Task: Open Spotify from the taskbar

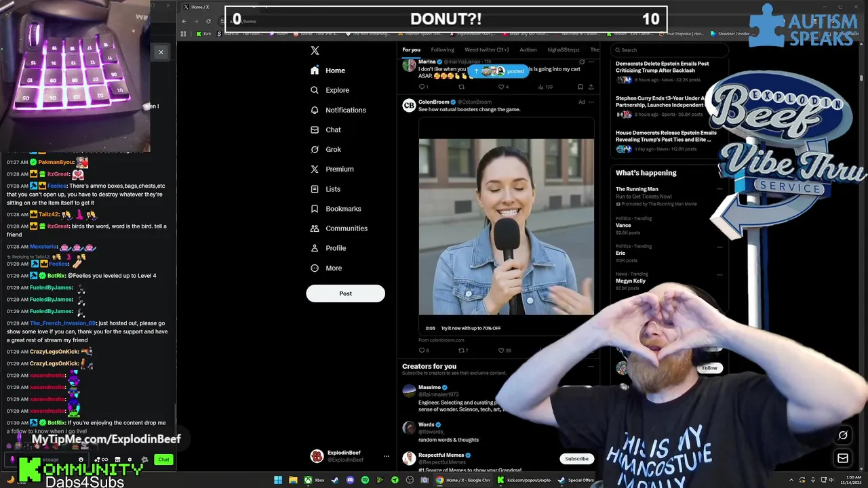Action: (x=365, y=480)
